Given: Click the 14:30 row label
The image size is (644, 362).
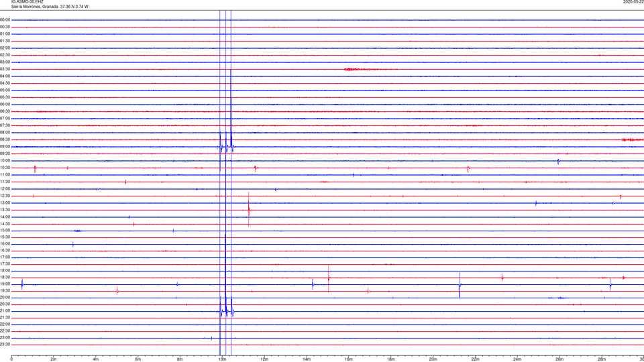Looking at the screenshot, I should click(5, 224).
